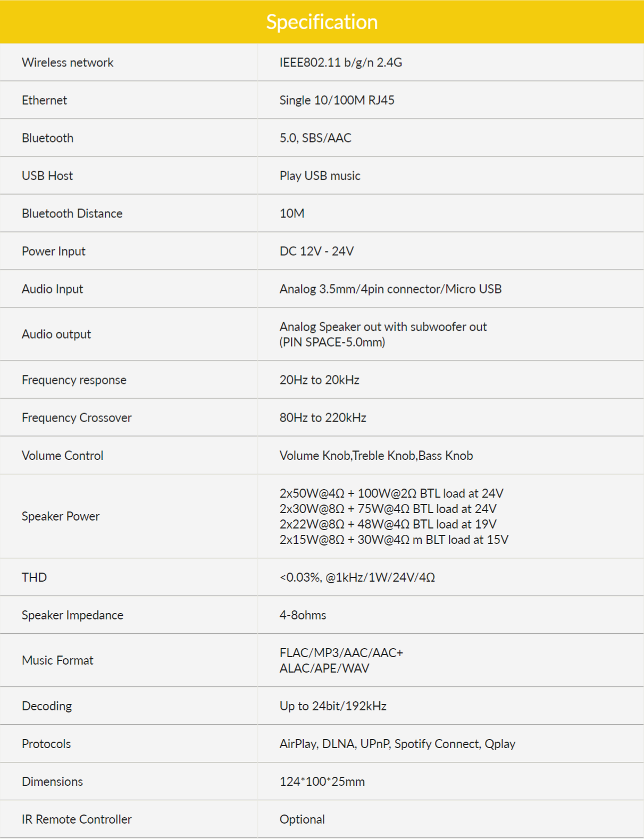Select the Bluetooth Distance 10M value
The width and height of the screenshot is (644, 839).
[292, 214]
